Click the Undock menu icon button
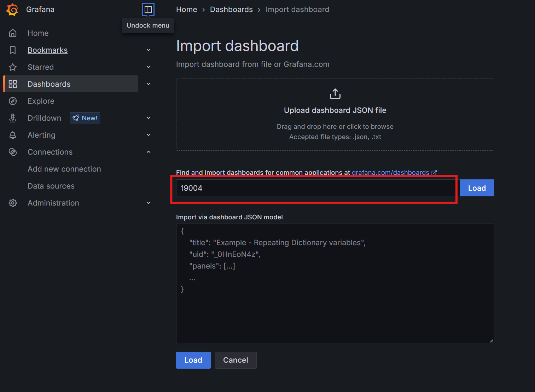Screen dimensions: 535x392 point(148,10)
